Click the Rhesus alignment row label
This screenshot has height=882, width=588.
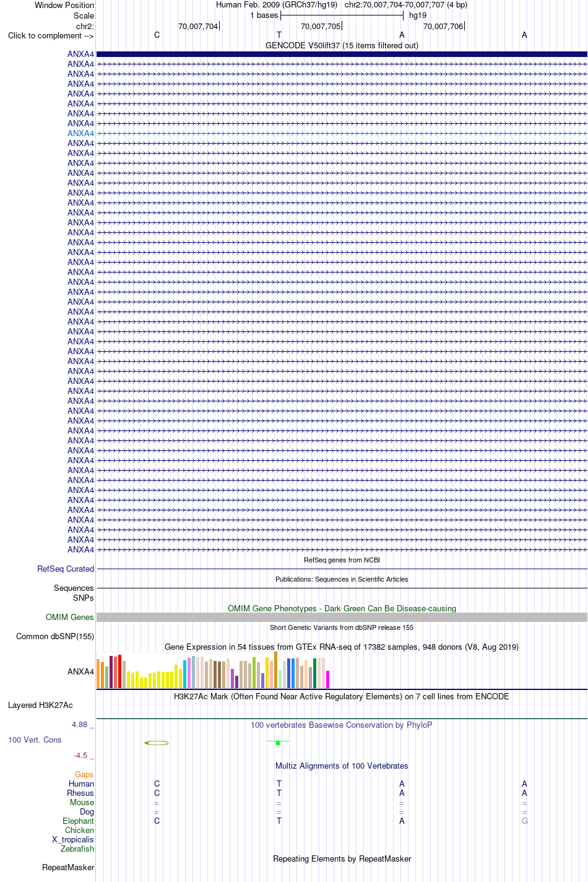pos(80,793)
